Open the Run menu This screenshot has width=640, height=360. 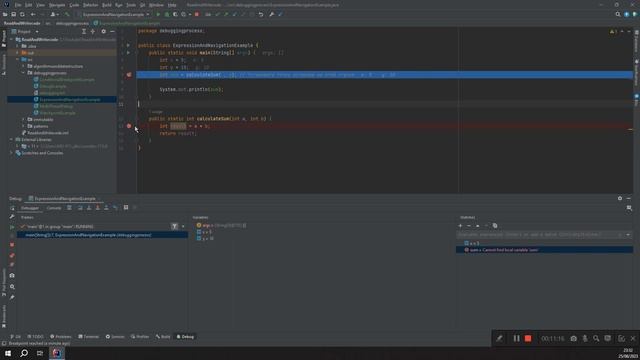[119, 5]
